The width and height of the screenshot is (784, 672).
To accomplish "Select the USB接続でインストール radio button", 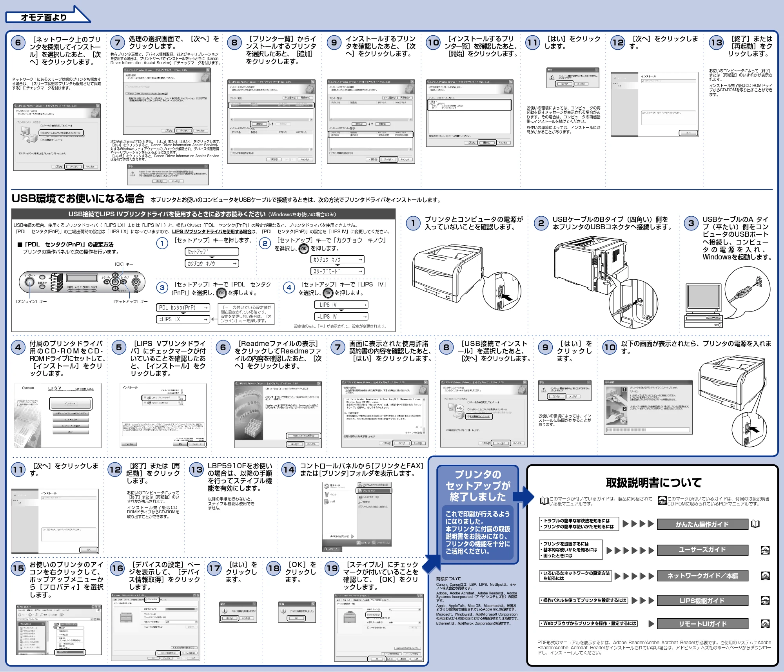I will click(x=468, y=416).
